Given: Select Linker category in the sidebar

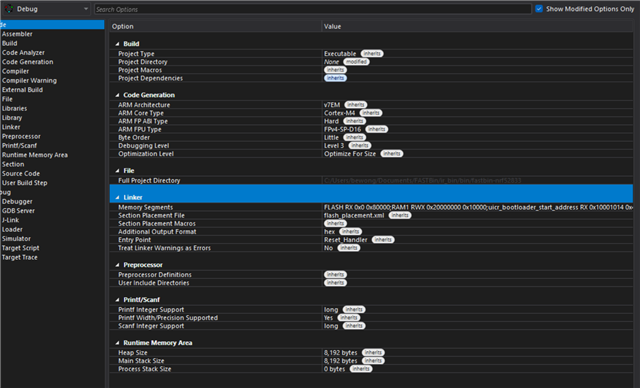Looking at the screenshot, I should click(11, 127).
